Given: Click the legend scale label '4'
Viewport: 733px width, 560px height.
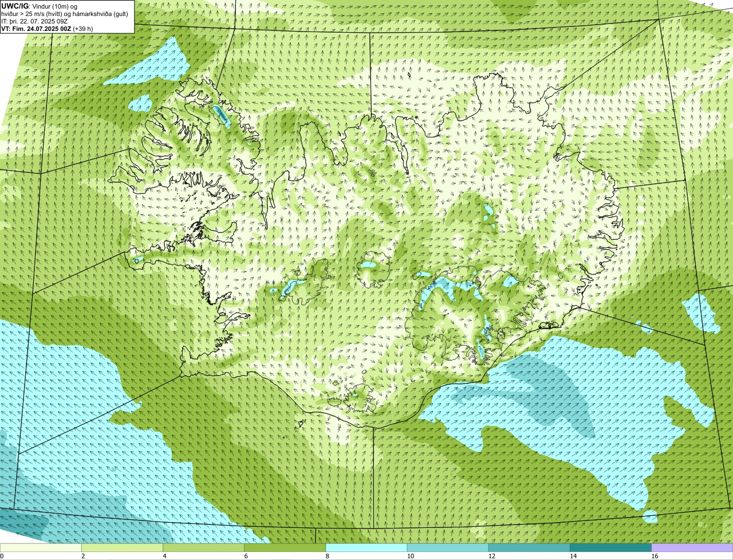Looking at the screenshot, I should click(x=164, y=556).
